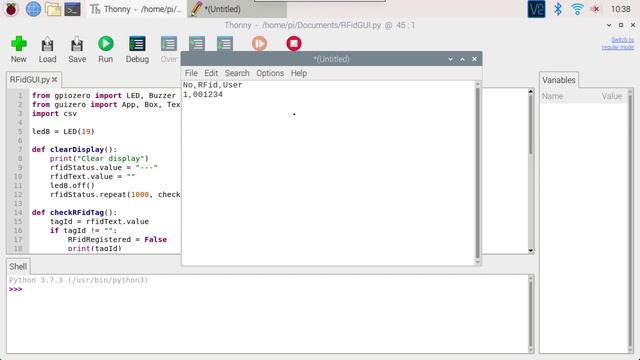640x360 pixels.
Task: Maximize the Thonny main window
Action: coord(621,25)
